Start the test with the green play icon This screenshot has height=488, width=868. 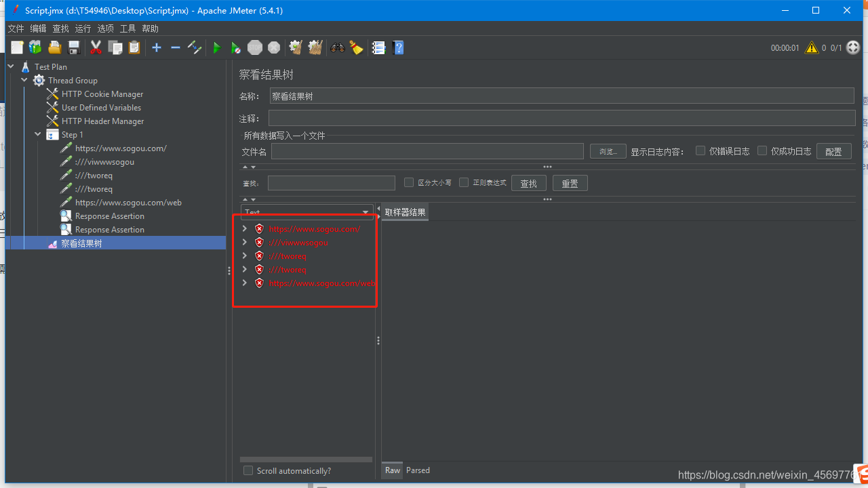pos(217,47)
